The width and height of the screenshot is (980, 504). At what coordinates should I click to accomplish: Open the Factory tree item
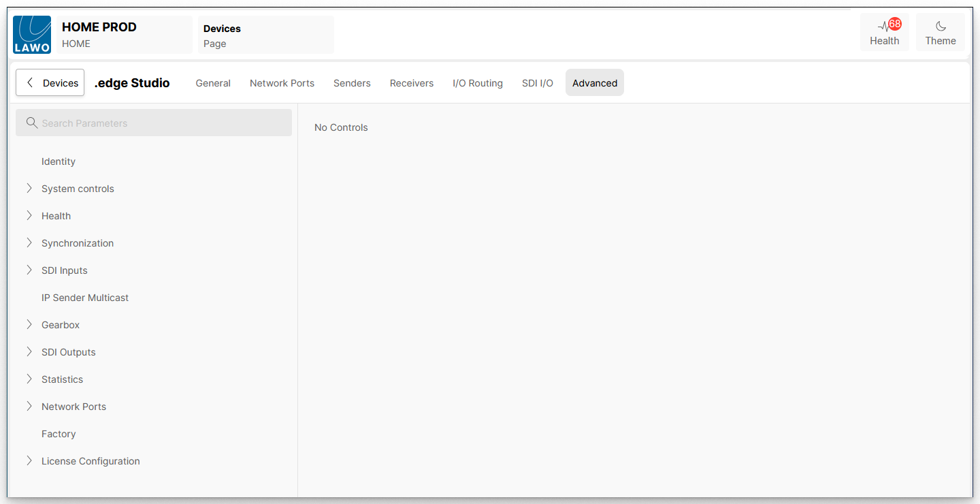[x=59, y=434]
